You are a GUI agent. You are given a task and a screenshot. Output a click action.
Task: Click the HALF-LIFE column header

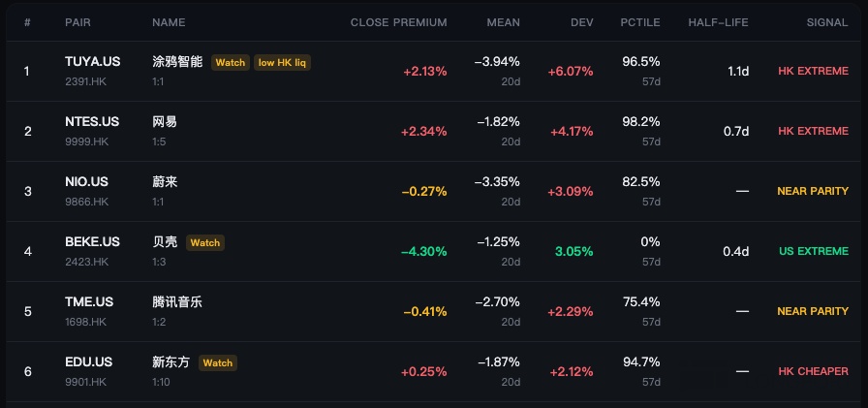click(x=718, y=22)
